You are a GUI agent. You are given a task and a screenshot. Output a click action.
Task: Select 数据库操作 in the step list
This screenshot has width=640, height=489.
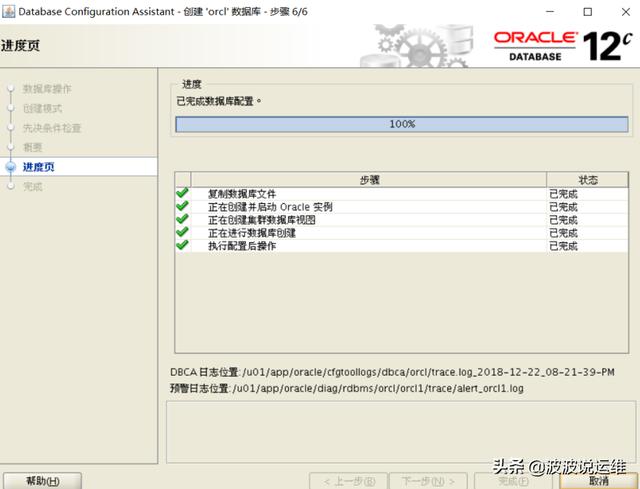click(x=47, y=89)
